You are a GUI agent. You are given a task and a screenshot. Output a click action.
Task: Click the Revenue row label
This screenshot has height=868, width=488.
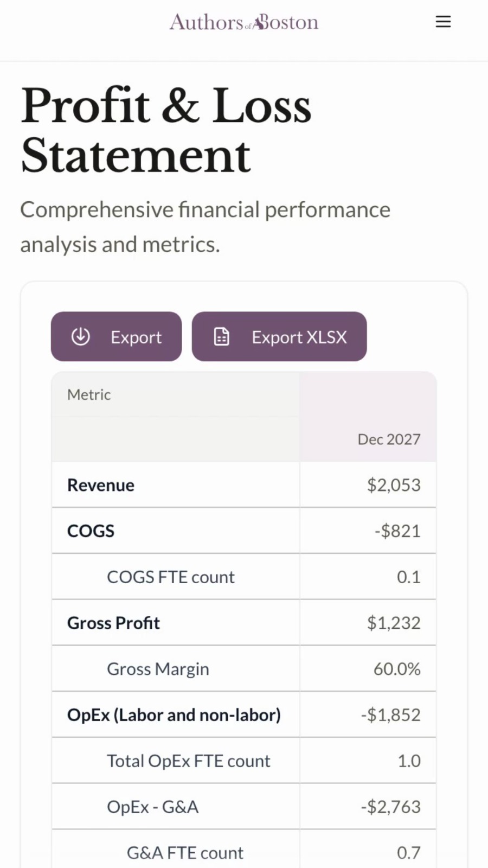(101, 485)
